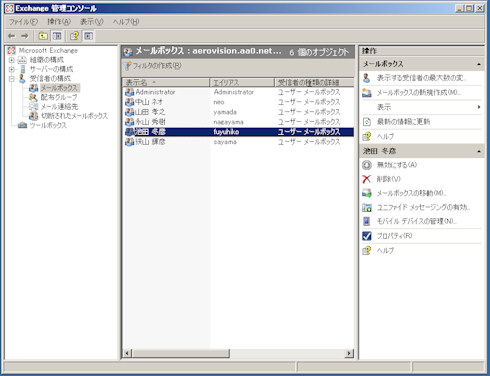Select メール連絡先 node in the tree

(x=59, y=107)
